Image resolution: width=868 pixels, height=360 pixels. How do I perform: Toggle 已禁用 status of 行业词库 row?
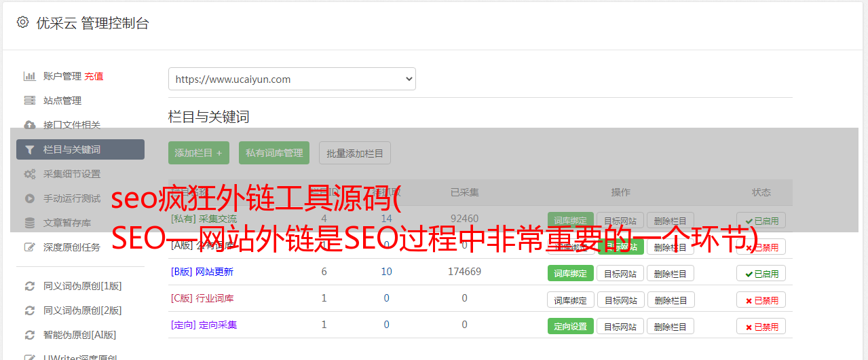[x=761, y=300]
